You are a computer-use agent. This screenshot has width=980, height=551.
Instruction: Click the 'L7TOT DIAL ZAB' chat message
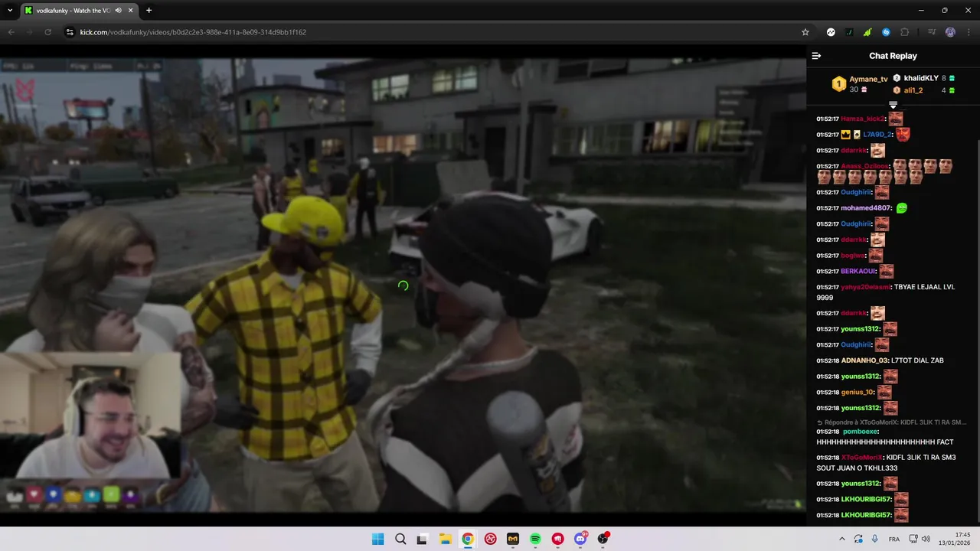coord(917,360)
